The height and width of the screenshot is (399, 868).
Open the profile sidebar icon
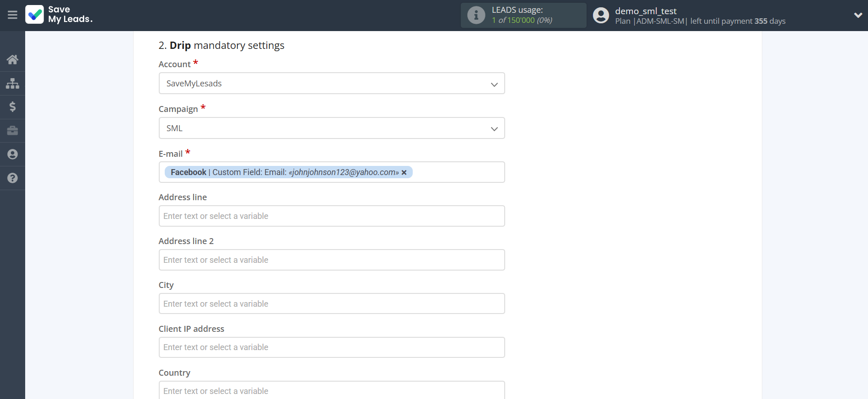tap(12, 154)
